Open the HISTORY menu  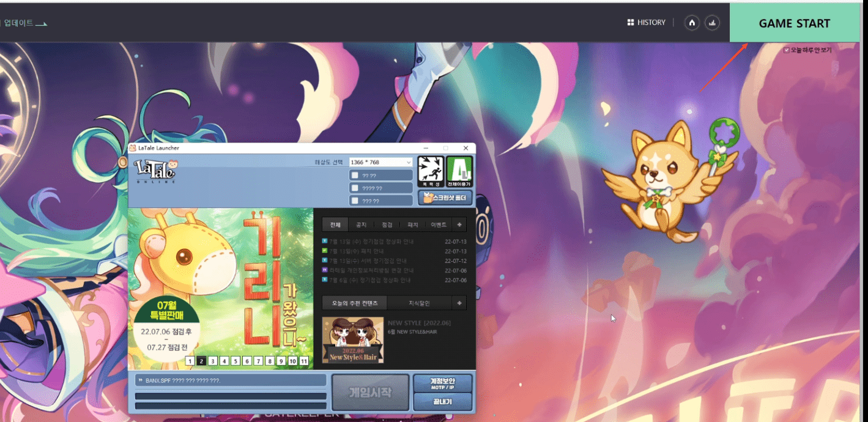point(646,23)
